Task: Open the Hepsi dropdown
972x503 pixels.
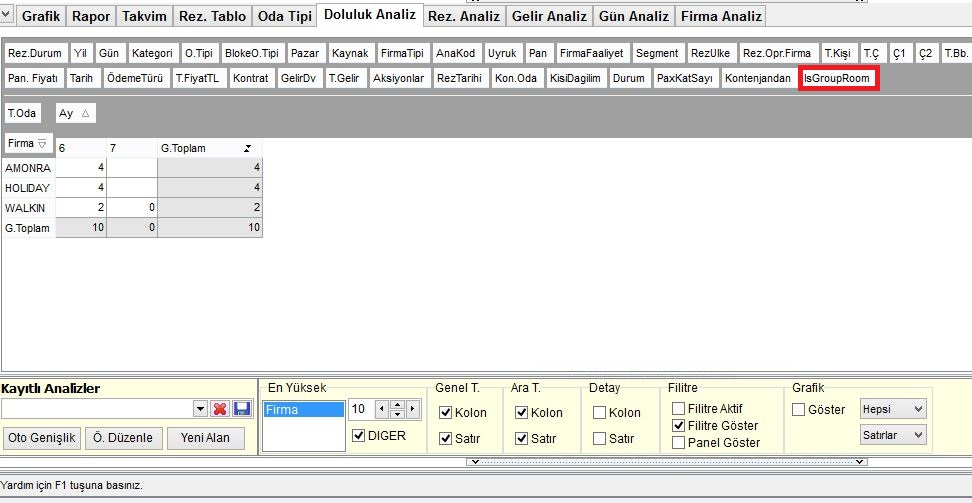Action: pyautogui.click(x=893, y=409)
